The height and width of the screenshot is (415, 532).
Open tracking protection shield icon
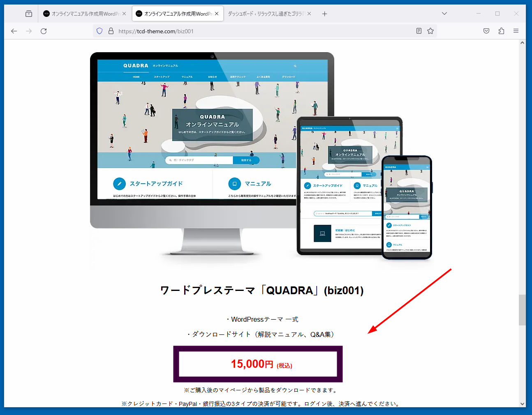99,31
